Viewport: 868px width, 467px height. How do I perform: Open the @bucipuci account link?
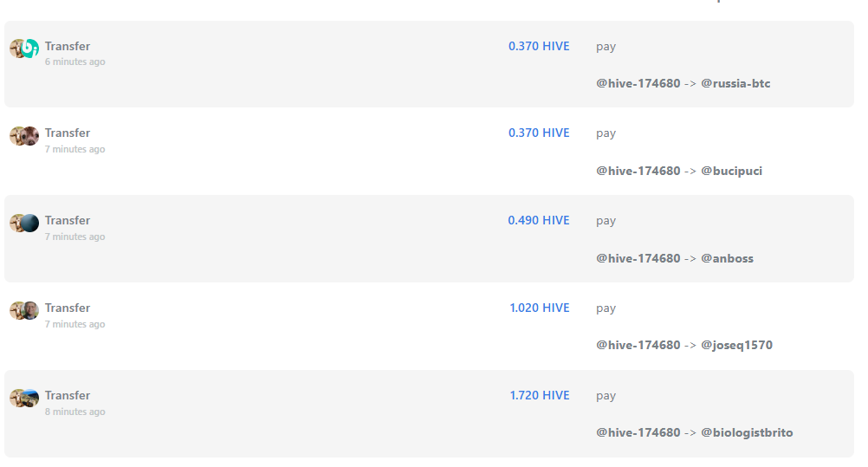coord(731,172)
